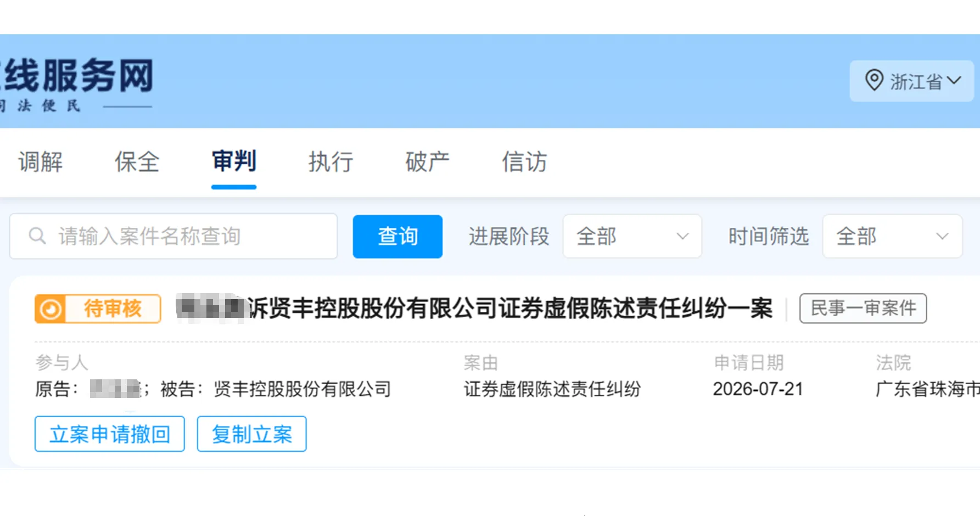Image resolution: width=980 pixels, height=516 pixels.
Task: Click the 待审核 status badge
Action: pyautogui.click(x=98, y=309)
